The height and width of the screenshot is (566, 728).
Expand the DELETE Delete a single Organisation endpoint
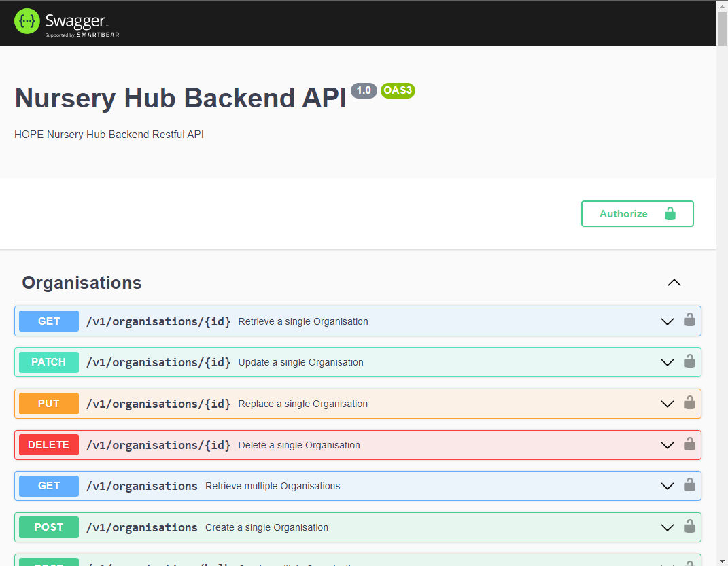point(667,444)
